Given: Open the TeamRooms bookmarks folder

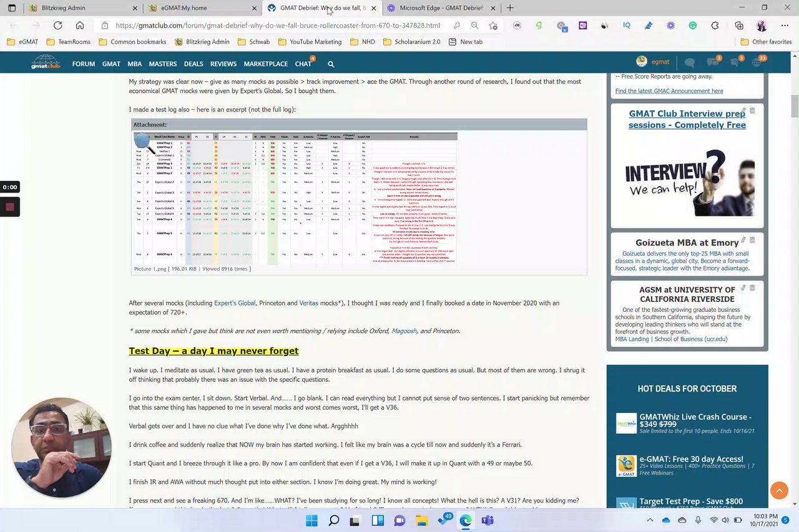Looking at the screenshot, I should (x=68, y=42).
